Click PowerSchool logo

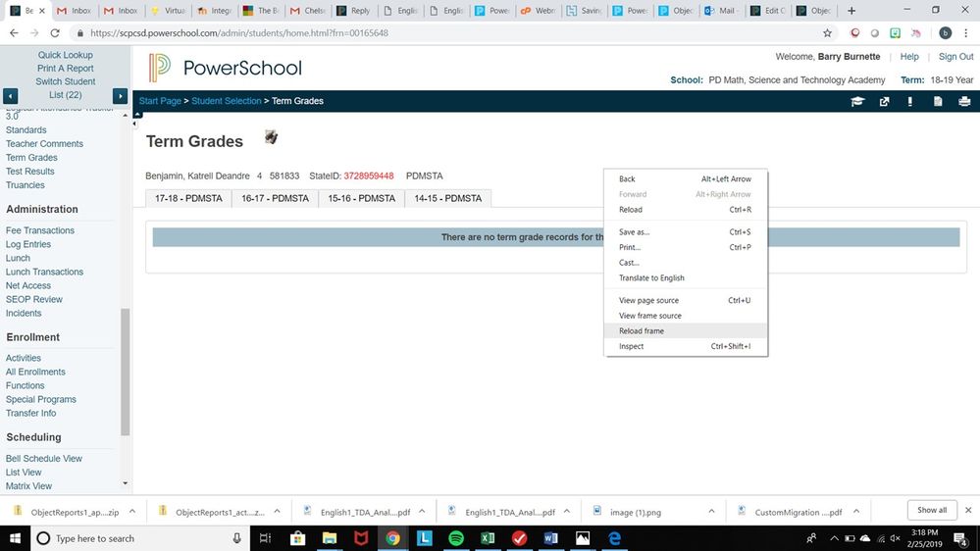click(225, 68)
